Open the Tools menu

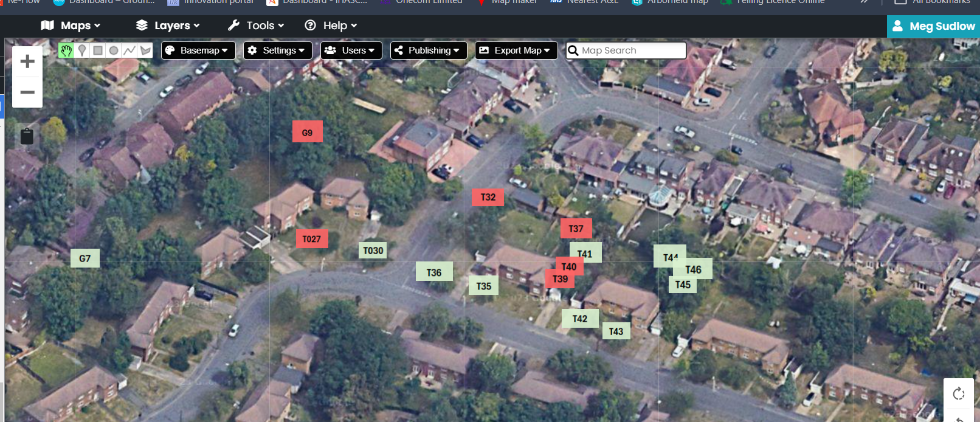click(256, 26)
